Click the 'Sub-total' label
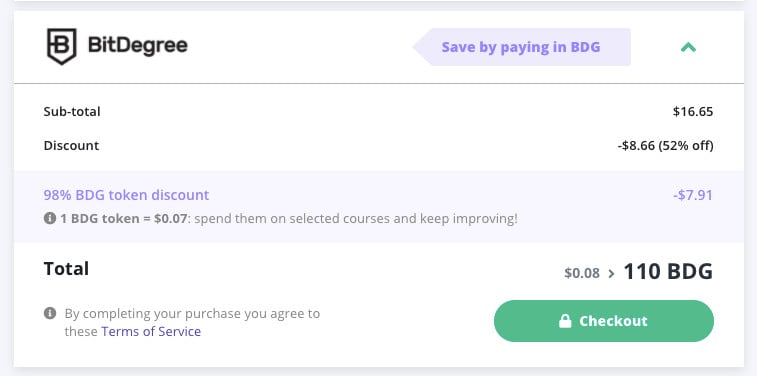Screen dimensions: 757x376 (x=72, y=111)
